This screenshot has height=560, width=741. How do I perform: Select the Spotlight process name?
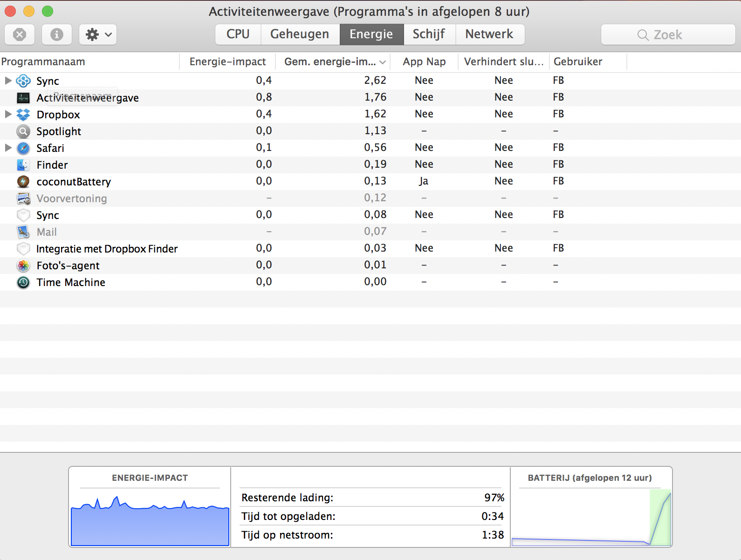(59, 131)
